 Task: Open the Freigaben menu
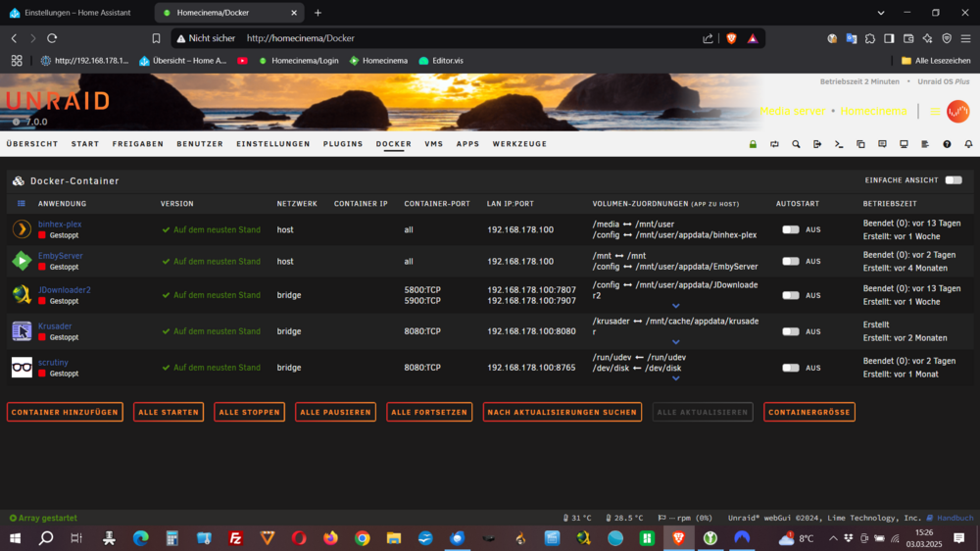click(x=138, y=144)
